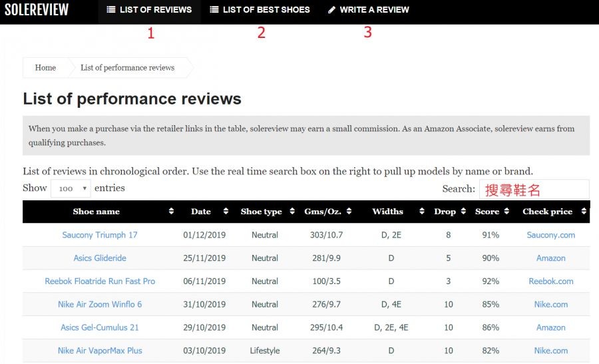Image resolution: width=599 pixels, height=364 pixels.
Task: Click the 86% score cell
Action: pos(491,327)
